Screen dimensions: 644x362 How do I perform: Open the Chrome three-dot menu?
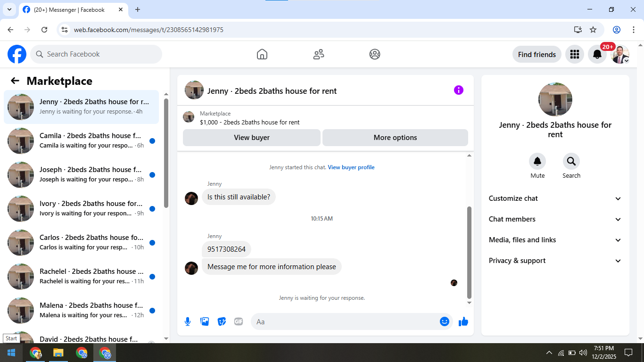coord(633,30)
